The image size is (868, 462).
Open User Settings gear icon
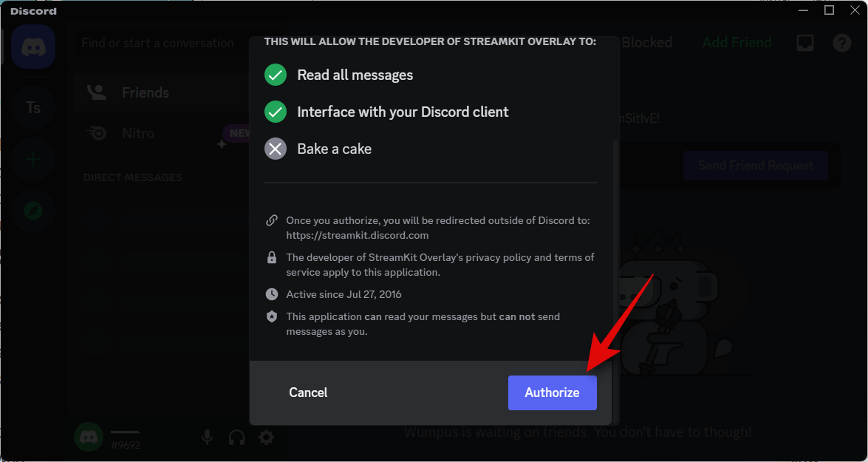tap(266, 438)
